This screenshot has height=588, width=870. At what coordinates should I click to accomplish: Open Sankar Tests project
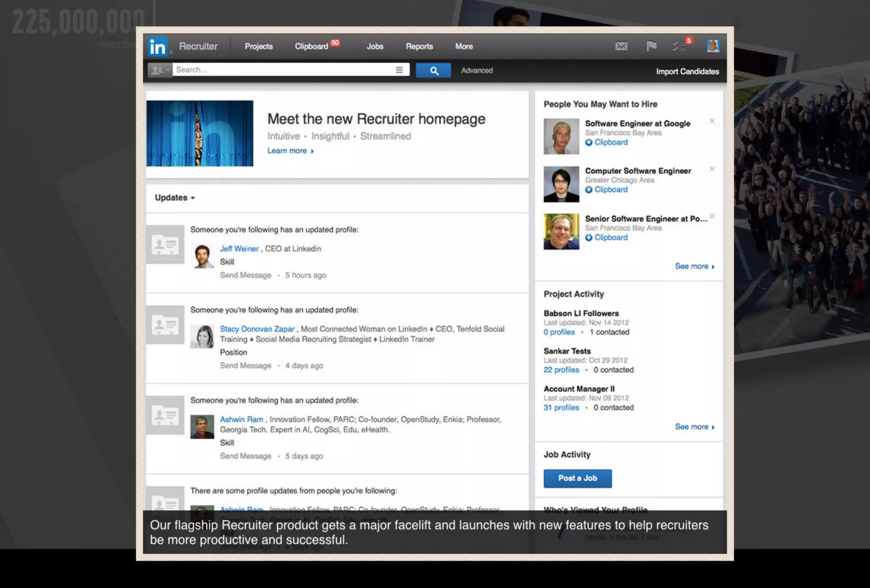[567, 351]
